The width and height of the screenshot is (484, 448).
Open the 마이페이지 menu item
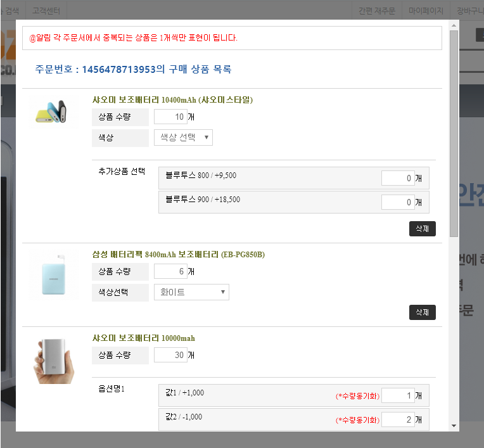click(426, 11)
